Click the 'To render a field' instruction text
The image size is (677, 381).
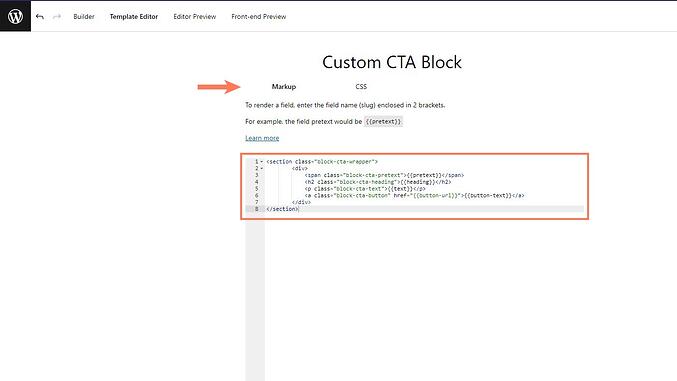[345, 105]
